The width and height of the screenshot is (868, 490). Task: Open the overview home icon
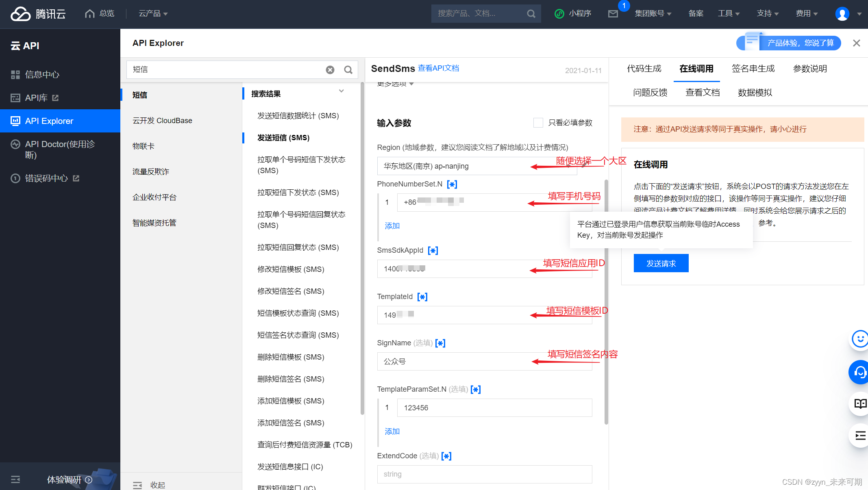coord(89,14)
